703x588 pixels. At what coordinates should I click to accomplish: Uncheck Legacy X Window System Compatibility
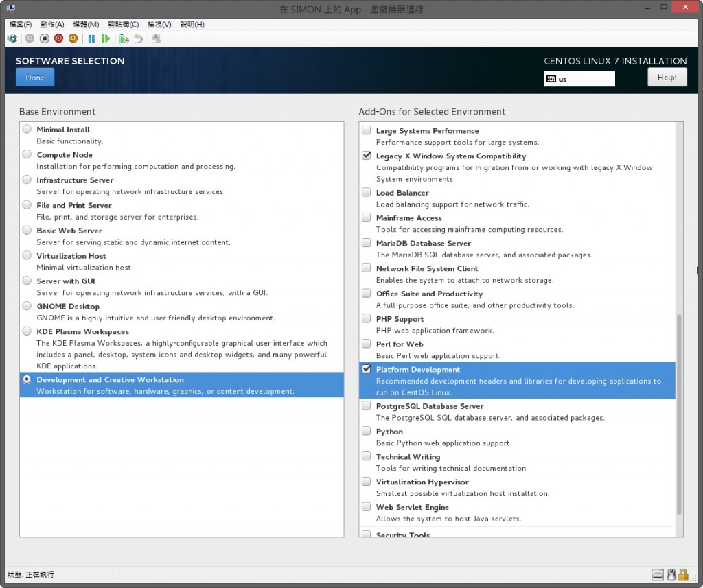[x=367, y=155]
